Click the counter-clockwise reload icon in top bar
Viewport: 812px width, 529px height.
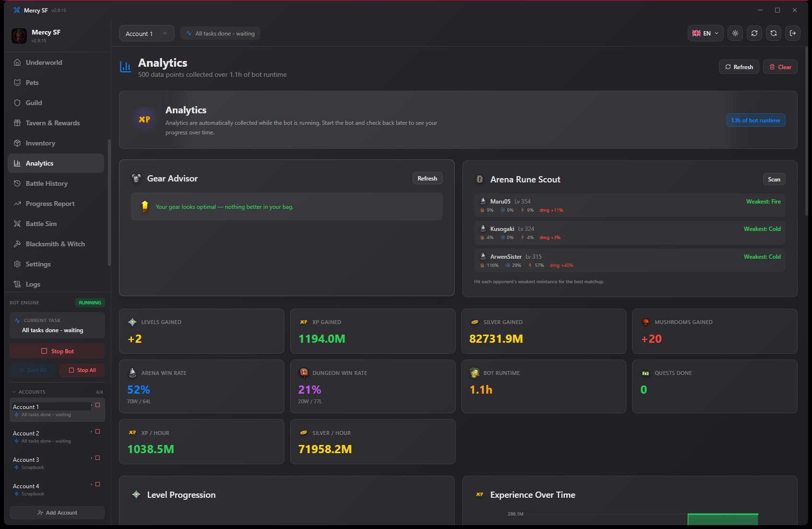[x=774, y=33]
